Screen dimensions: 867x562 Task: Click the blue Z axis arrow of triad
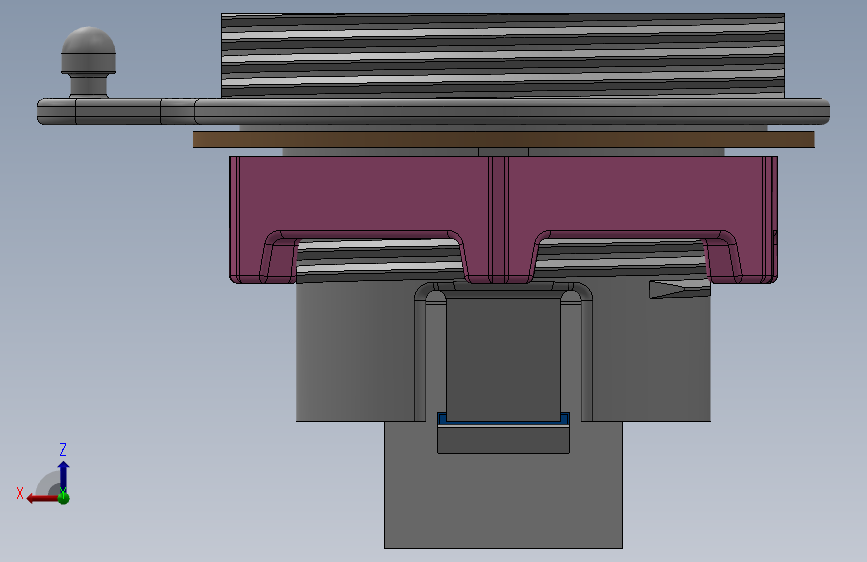point(64,475)
